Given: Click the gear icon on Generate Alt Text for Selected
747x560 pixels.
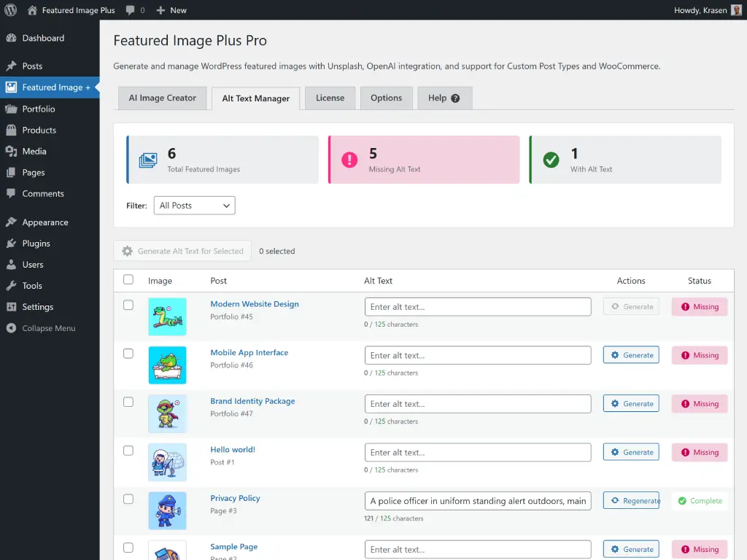Looking at the screenshot, I should [127, 251].
